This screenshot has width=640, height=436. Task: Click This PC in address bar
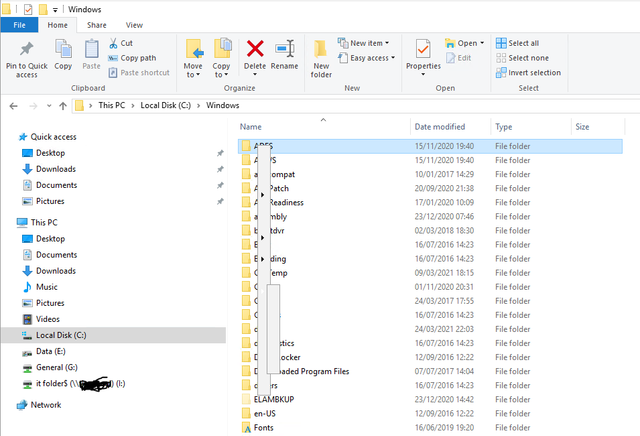point(111,105)
